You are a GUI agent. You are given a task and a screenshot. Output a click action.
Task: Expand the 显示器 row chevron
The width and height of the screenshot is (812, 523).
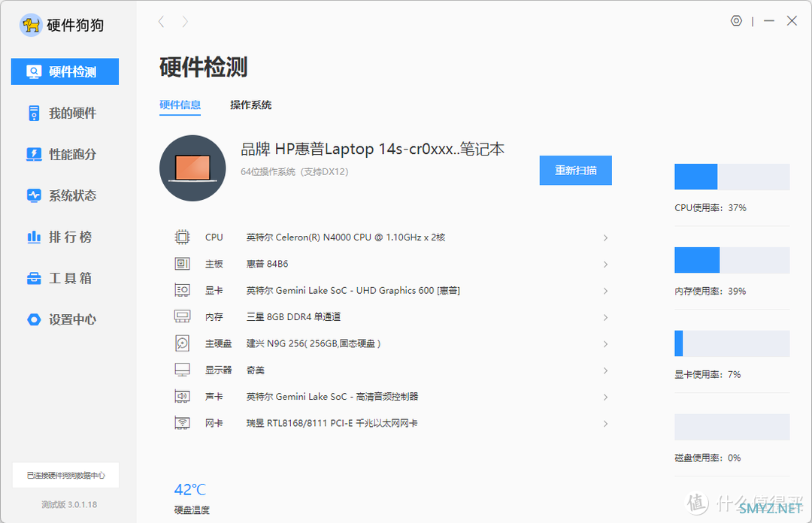tap(605, 370)
